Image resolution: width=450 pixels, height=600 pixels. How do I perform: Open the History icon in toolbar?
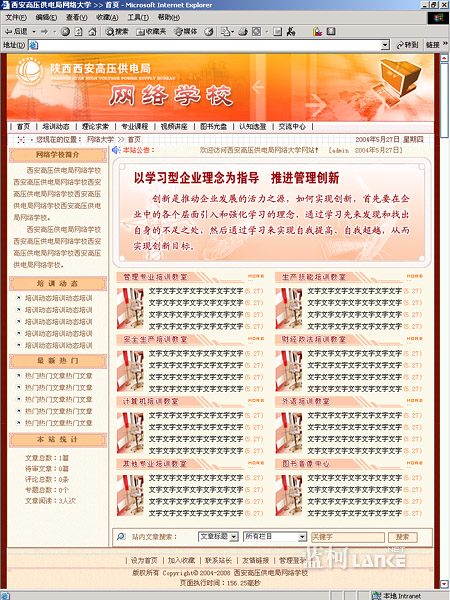pos(209,32)
